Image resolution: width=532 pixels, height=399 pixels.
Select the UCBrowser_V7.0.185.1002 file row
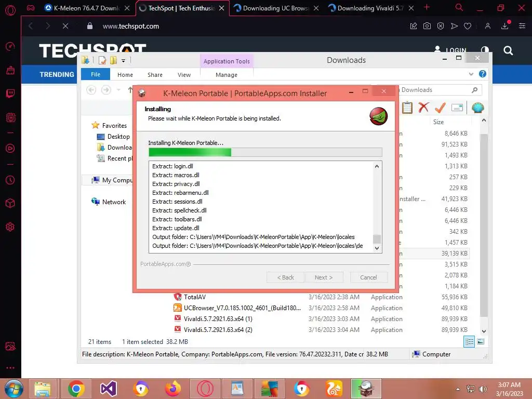click(x=321, y=308)
